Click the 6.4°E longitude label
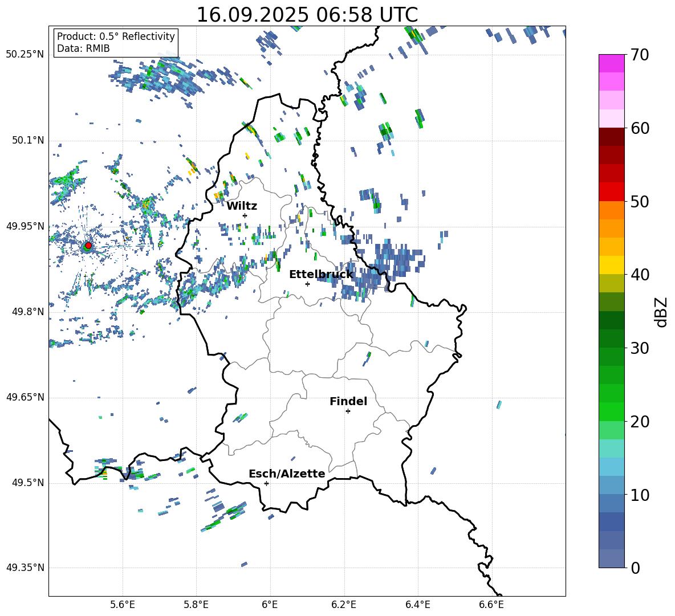The image size is (675, 616). (417, 605)
